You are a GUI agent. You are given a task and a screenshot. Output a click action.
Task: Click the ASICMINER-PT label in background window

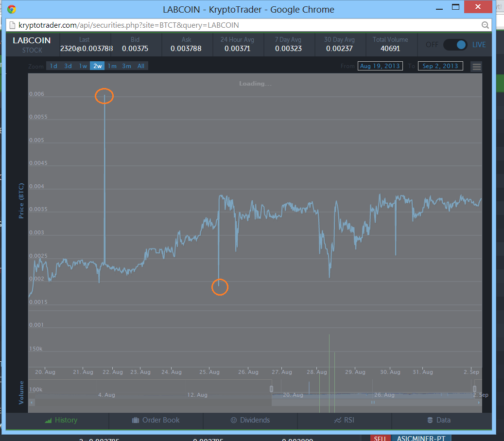(x=421, y=438)
